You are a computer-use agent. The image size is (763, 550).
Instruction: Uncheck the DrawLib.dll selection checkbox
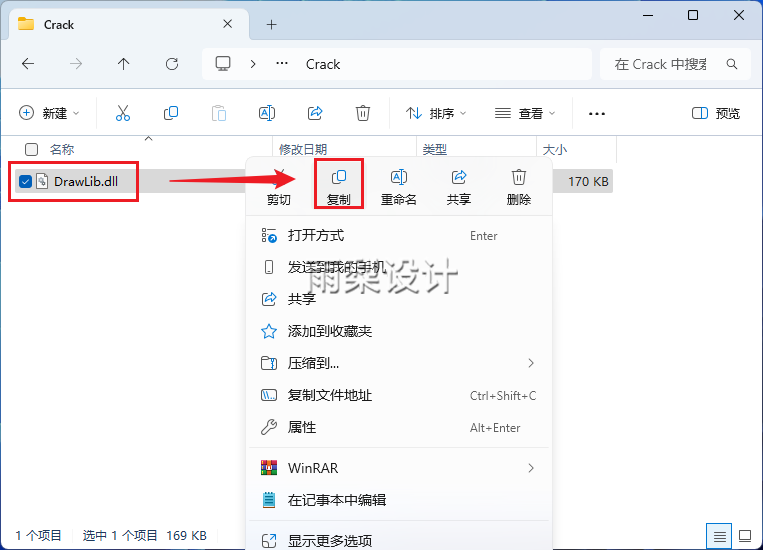click(25, 182)
